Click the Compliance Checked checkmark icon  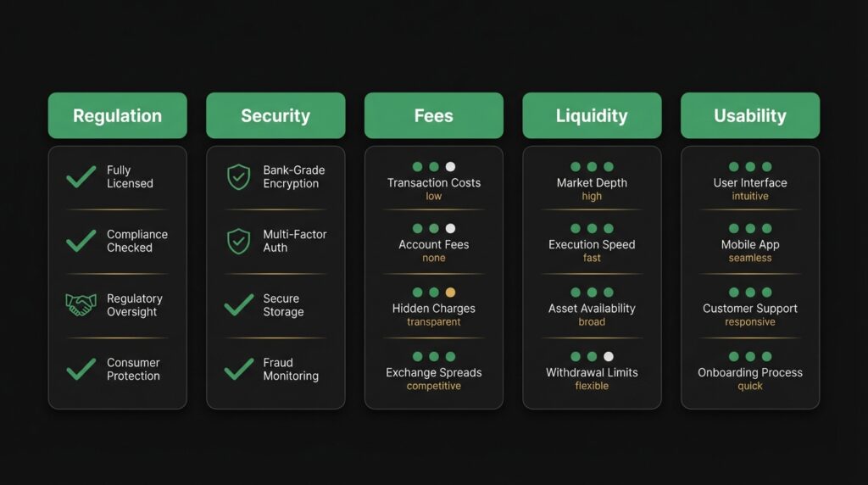[81, 241]
